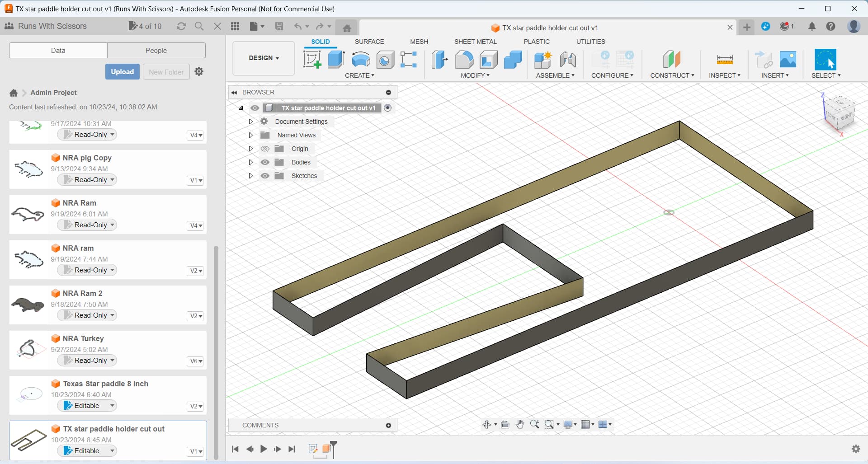Switch to the People tab

coord(156,51)
